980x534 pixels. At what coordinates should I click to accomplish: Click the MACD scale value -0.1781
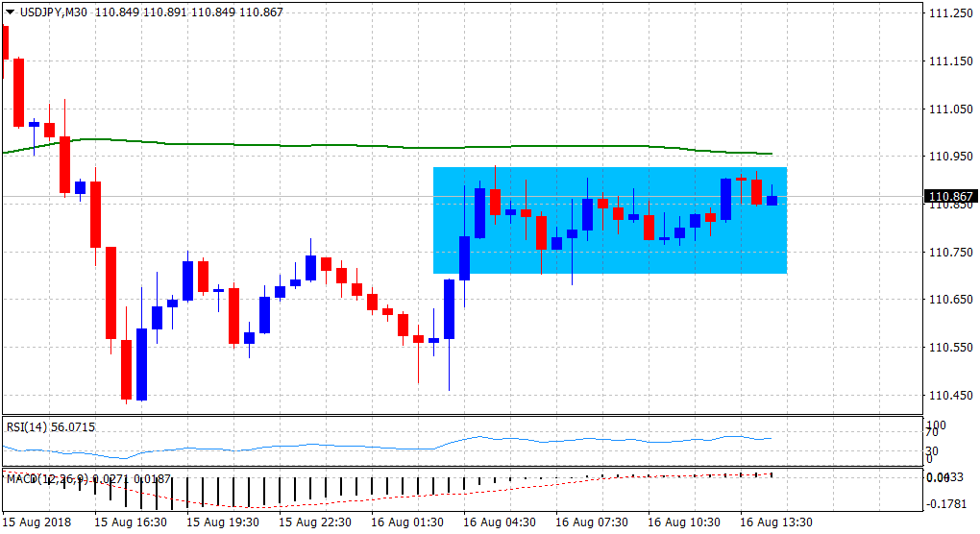[x=946, y=503]
